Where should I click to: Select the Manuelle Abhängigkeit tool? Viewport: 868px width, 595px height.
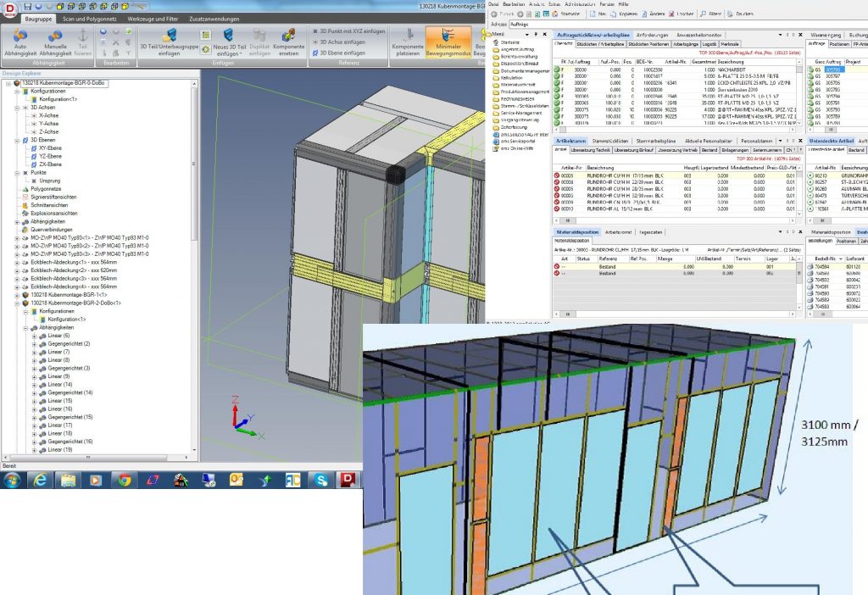click(x=54, y=34)
